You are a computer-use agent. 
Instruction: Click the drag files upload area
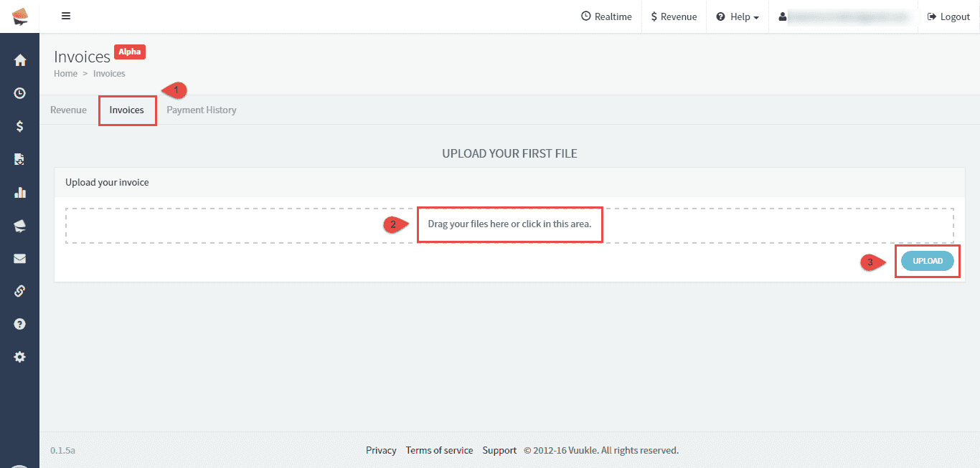[x=509, y=224]
